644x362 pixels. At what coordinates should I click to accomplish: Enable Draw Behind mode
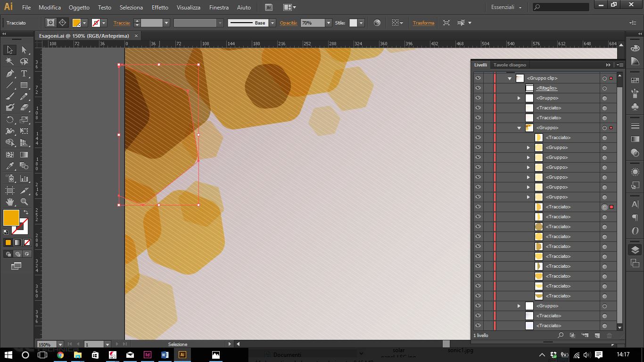pyautogui.click(x=18, y=254)
